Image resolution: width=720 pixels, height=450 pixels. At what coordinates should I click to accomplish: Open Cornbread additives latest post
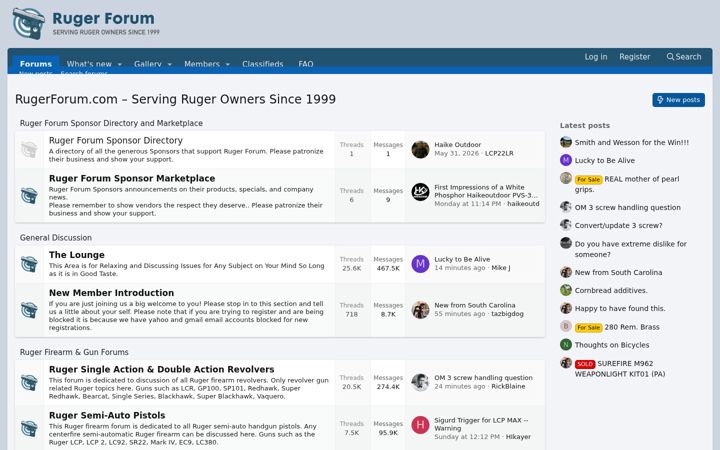(x=611, y=290)
